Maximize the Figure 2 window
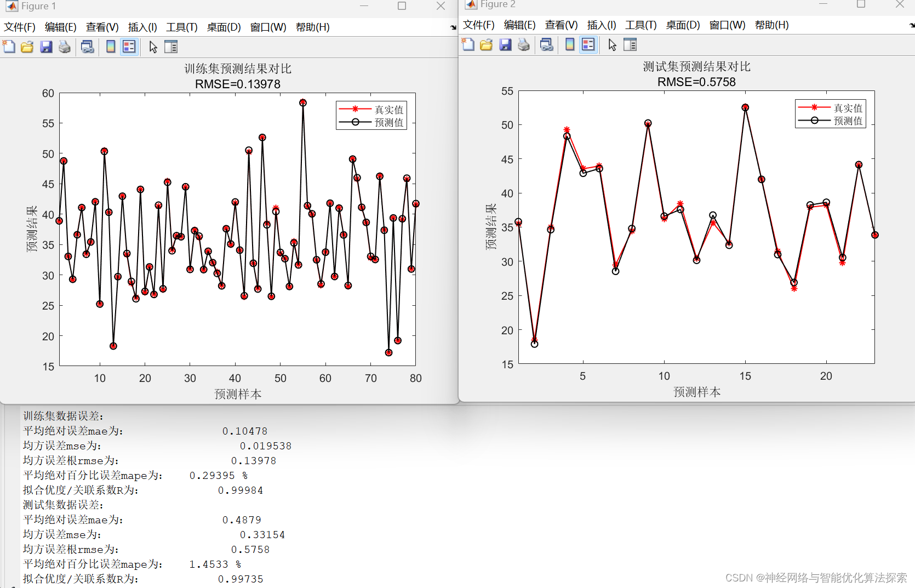The height and width of the screenshot is (588, 915). [x=861, y=4]
